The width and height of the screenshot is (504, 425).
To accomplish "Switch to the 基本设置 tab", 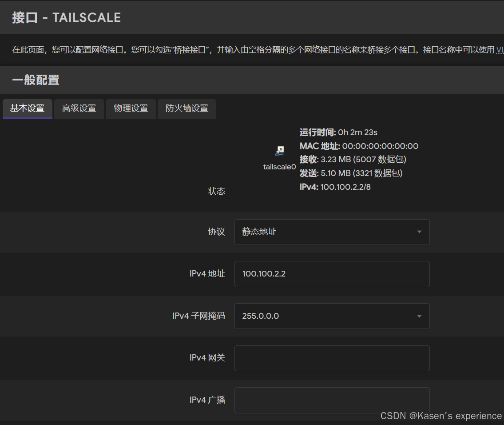I will pyautogui.click(x=28, y=109).
